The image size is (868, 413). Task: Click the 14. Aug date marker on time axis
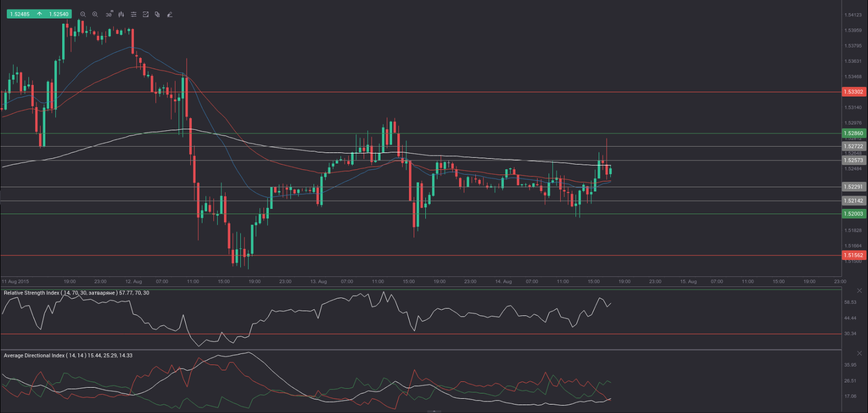(x=503, y=282)
